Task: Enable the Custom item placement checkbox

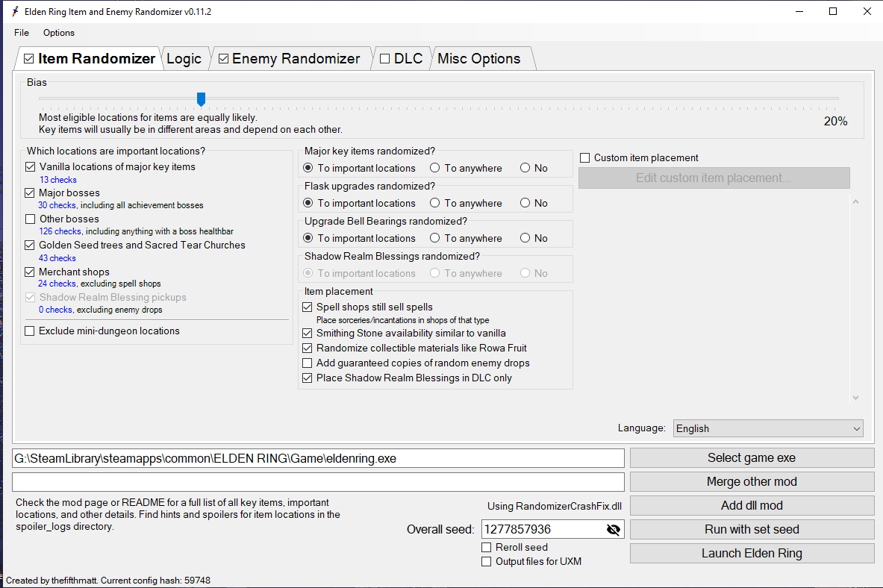Action: 585,157
